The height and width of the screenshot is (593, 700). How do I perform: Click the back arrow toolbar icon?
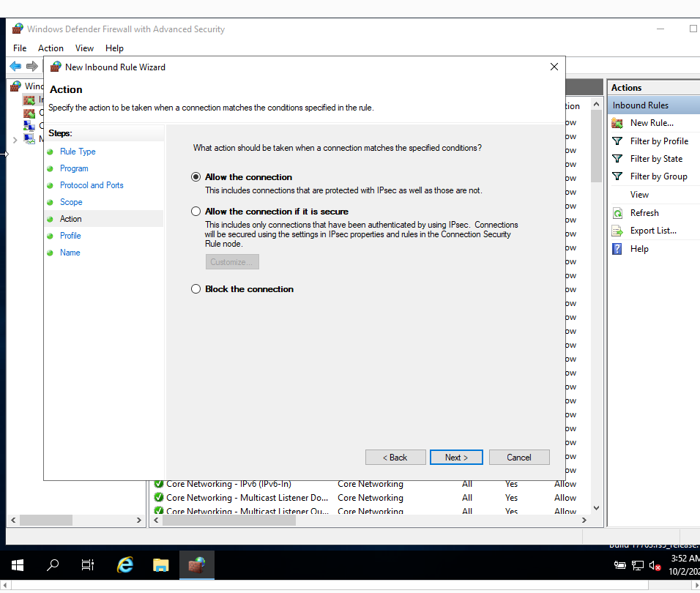click(15, 67)
